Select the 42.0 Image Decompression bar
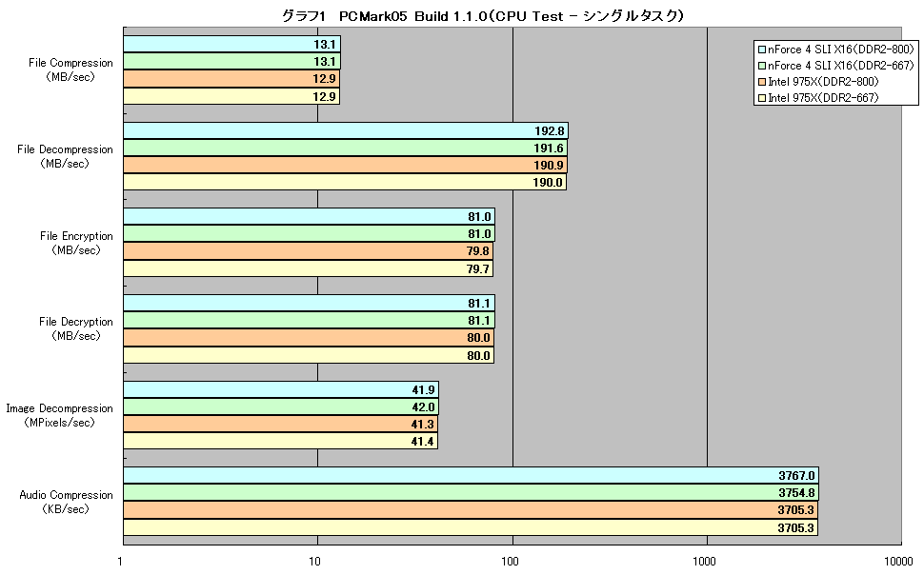The image size is (924, 575). (x=281, y=406)
